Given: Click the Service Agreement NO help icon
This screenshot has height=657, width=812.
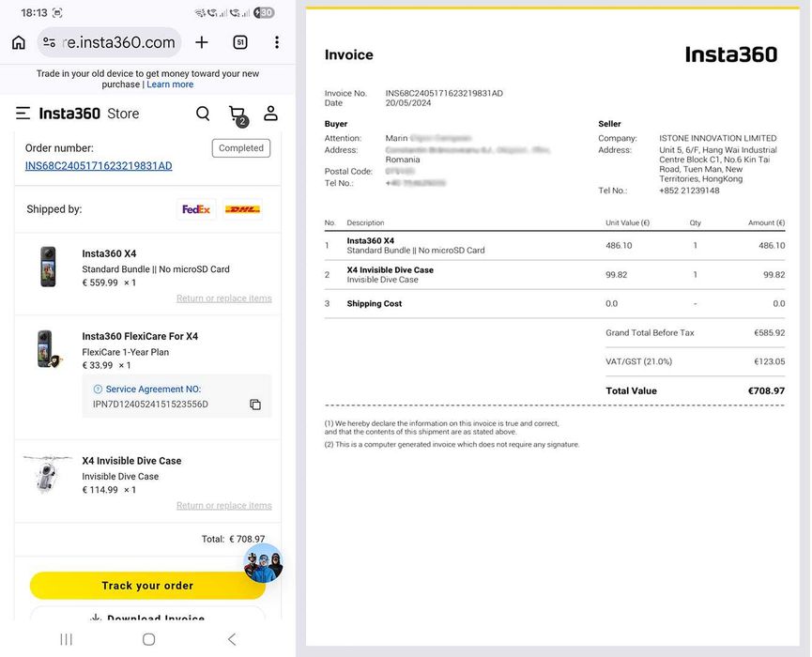Looking at the screenshot, I should pos(98,389).
